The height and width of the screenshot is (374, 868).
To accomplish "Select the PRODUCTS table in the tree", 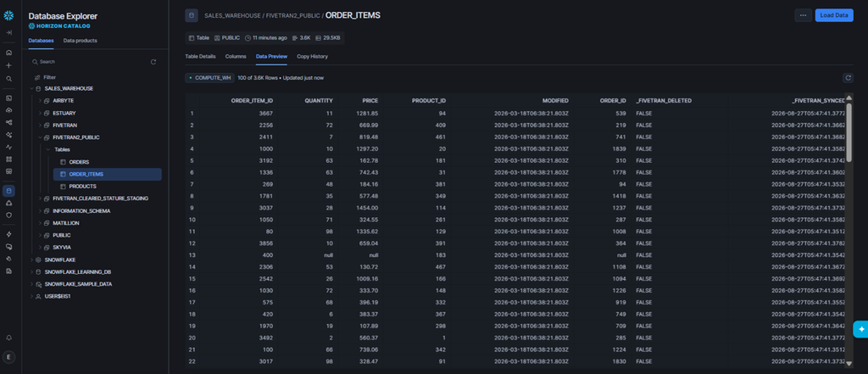I will [x=83, y=187].
